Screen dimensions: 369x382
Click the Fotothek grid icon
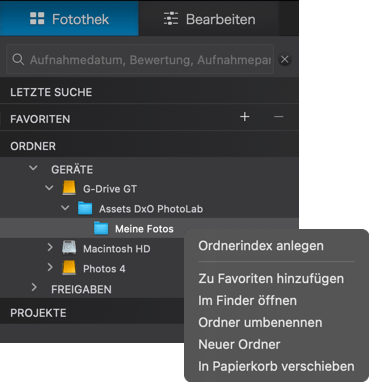coord(37,19)
